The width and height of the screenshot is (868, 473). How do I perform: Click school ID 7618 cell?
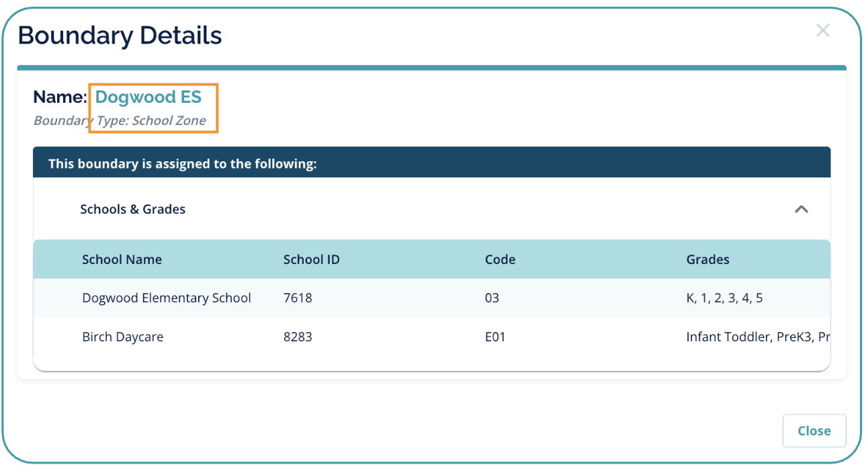298,298
